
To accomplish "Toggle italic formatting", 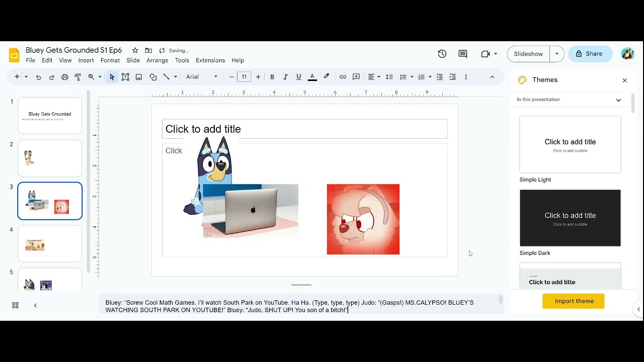I will pyautogui.click(x=285, y=77).
